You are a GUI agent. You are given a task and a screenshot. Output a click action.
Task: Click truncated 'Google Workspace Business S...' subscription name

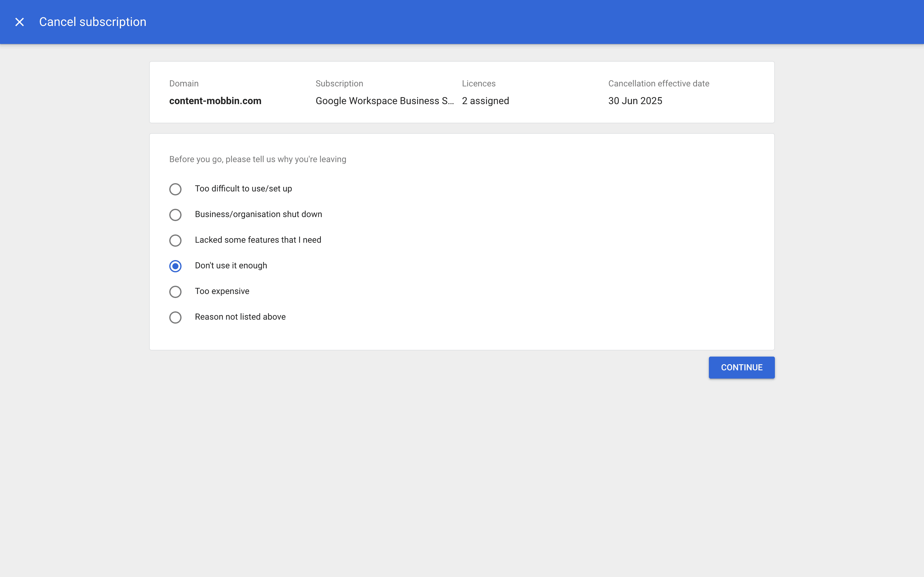point(384,101)
